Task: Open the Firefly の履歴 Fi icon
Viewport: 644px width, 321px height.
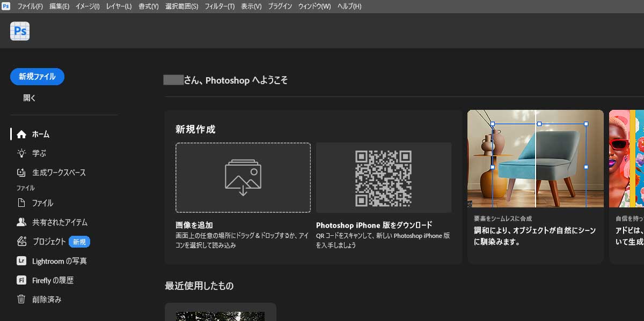Action: [x=21, y=280]
